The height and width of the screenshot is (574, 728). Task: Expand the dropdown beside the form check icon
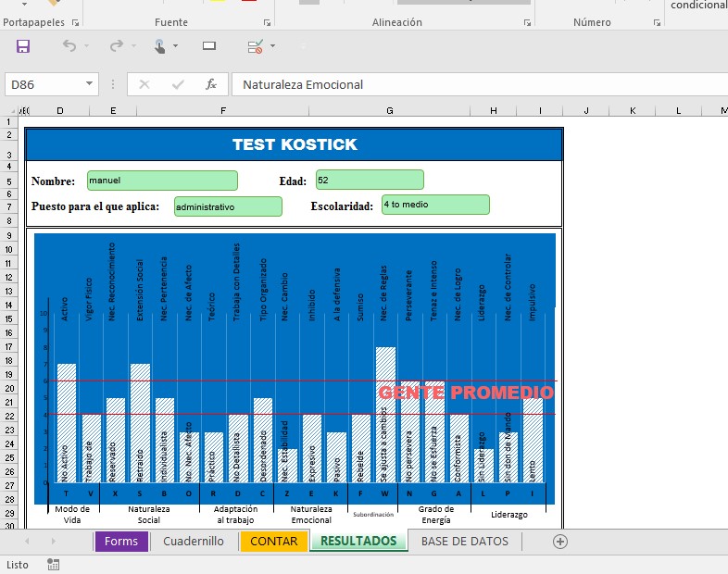pyautogui.click(x=272, y=46)
